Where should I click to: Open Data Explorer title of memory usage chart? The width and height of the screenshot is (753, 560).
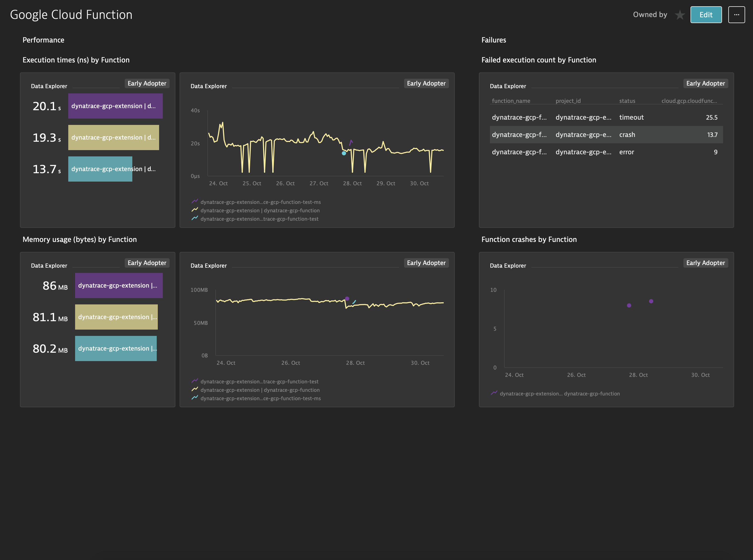tap(209, 265)
